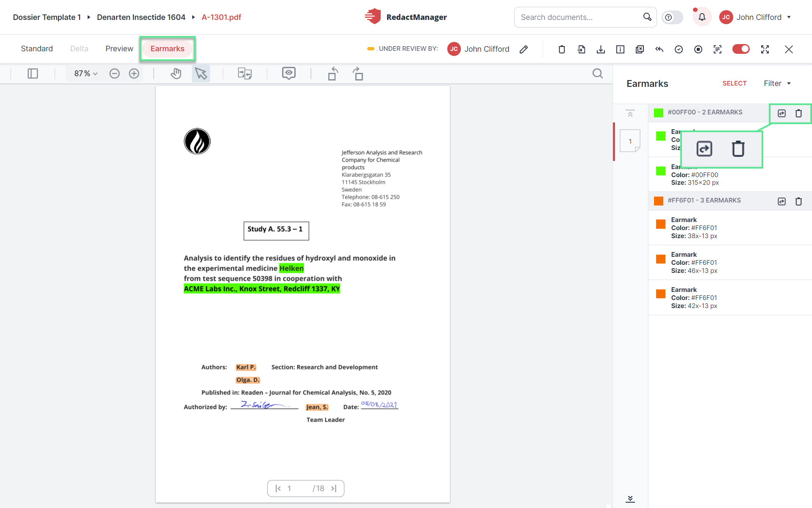This screenshot has width=812, height=508.
Task: Click the Karl P. orange highlight
Action: click(x=246, y=367)
